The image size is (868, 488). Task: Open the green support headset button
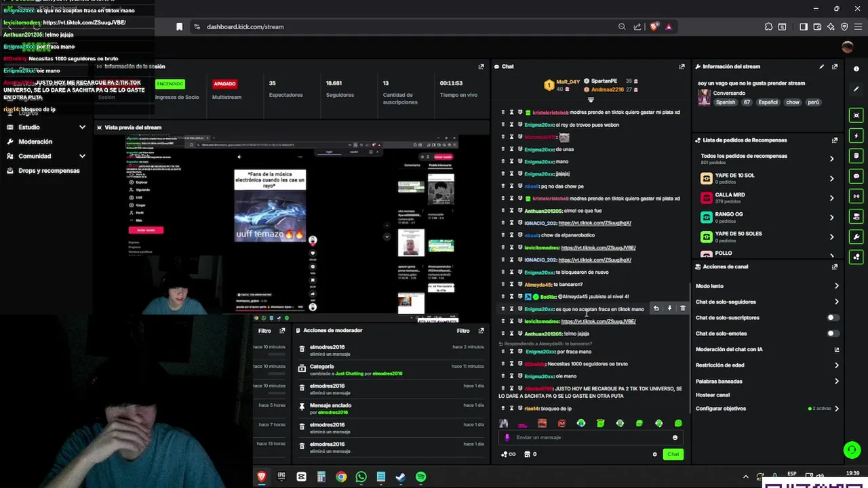click(x=852, y=449)
